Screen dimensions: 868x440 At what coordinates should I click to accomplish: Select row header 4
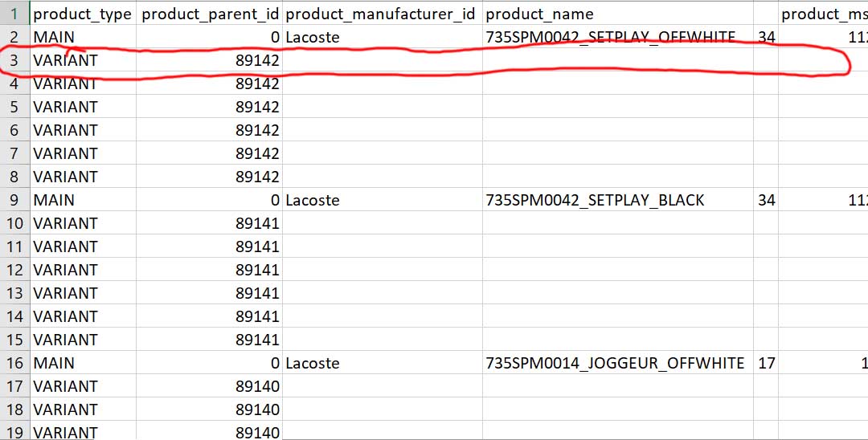point(14,84)
